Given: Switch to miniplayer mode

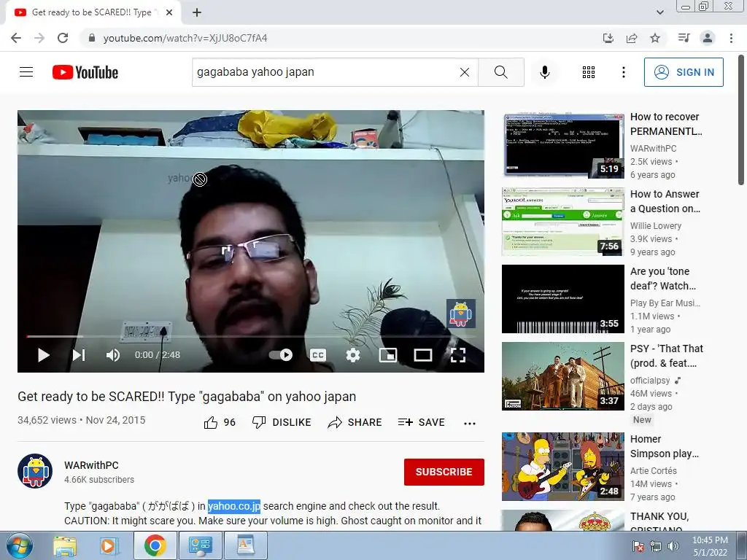Looking at the screenshot, I should click(x=388, y=355).
